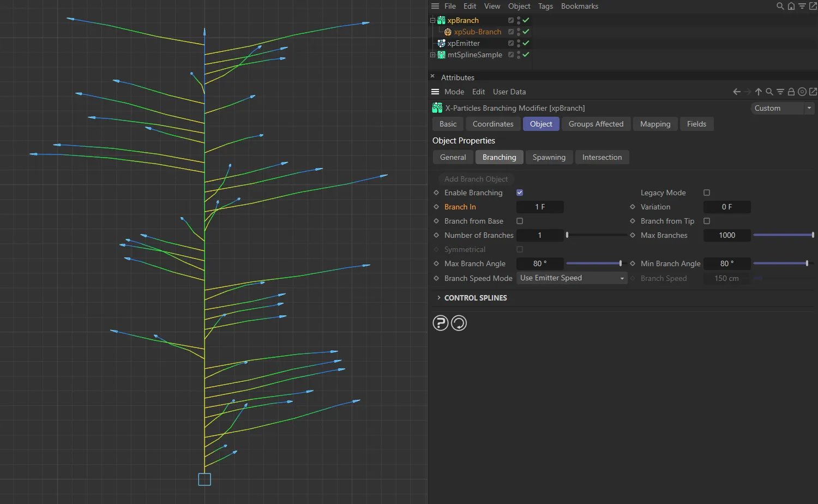
Task: Click the Groups Affected tab button
Action: click(596, 124)
